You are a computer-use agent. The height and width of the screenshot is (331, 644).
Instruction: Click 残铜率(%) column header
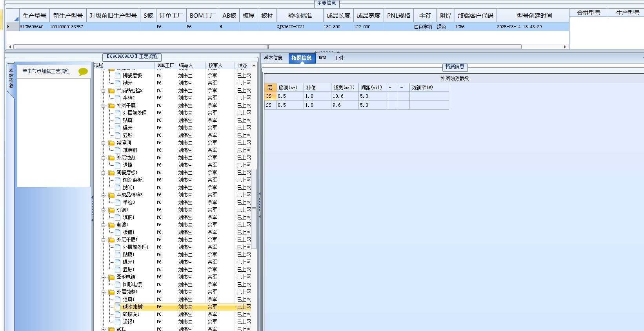coord(429,88)
